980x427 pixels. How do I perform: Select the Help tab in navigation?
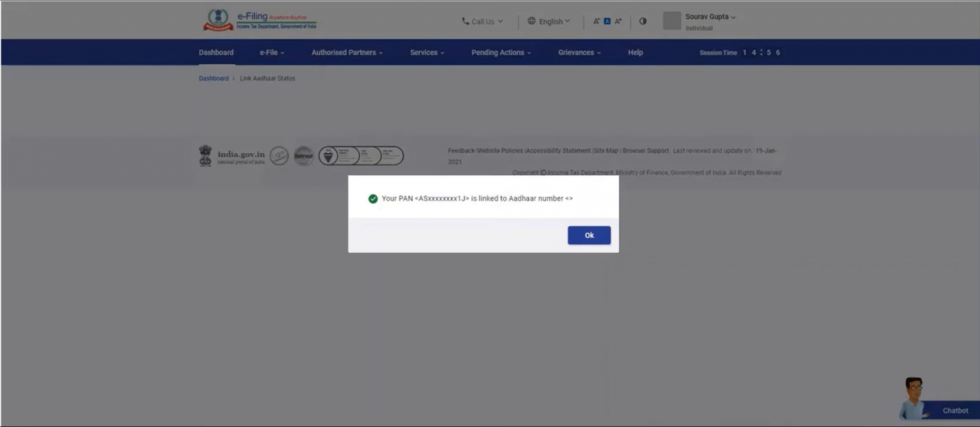point(635,53)
